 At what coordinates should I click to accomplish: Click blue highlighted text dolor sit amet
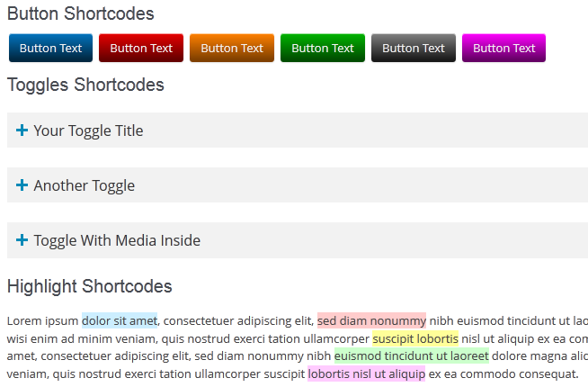[120, 320]
